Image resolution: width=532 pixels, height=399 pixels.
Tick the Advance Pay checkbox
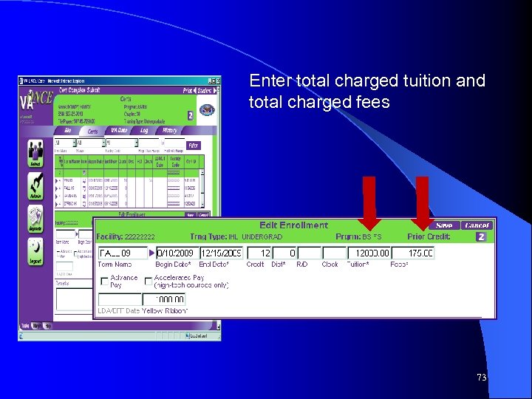tap(104, 282)
